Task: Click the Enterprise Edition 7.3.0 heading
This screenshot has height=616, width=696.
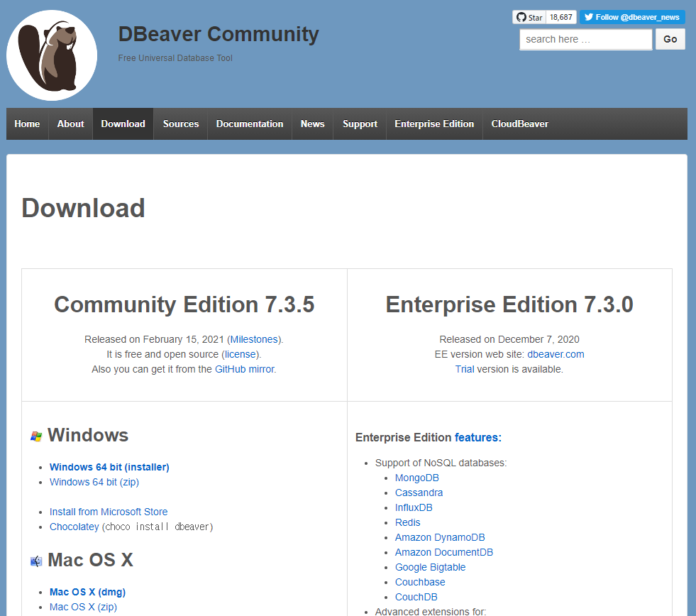Action: (509, 304)
